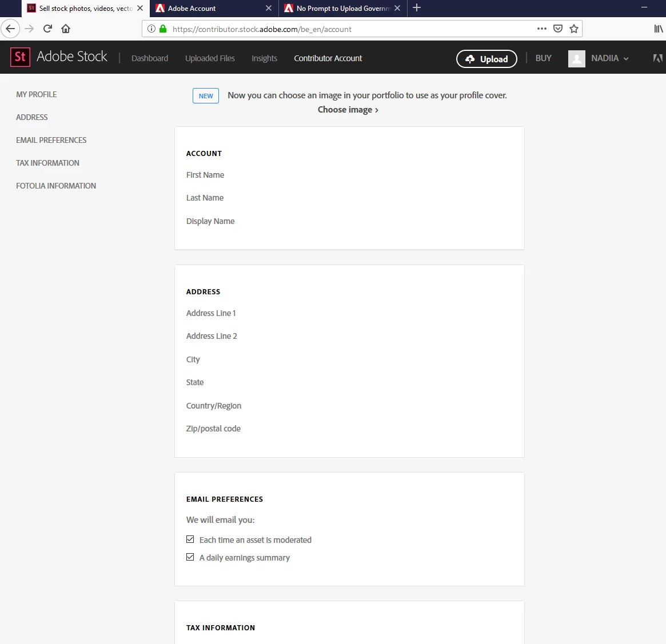Go to the Insights section
The width and height of the screenshot is (666, 644).
coord(264,58)
